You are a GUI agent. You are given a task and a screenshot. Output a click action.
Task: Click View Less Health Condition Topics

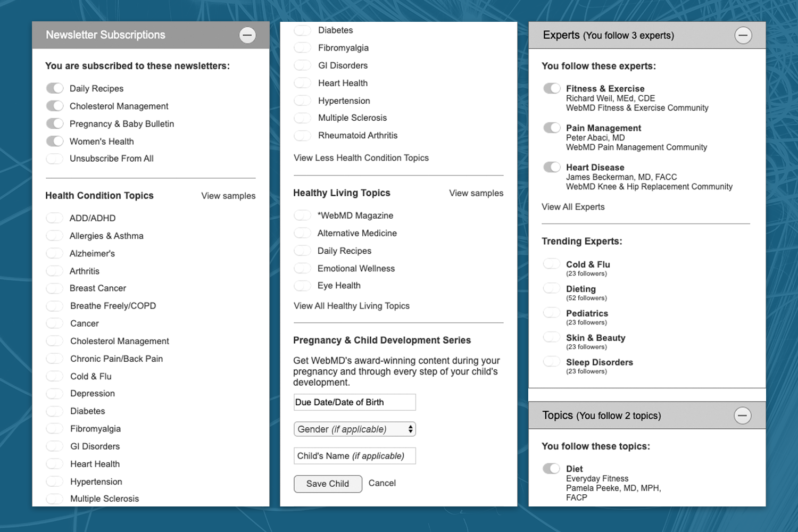point(361,157)
